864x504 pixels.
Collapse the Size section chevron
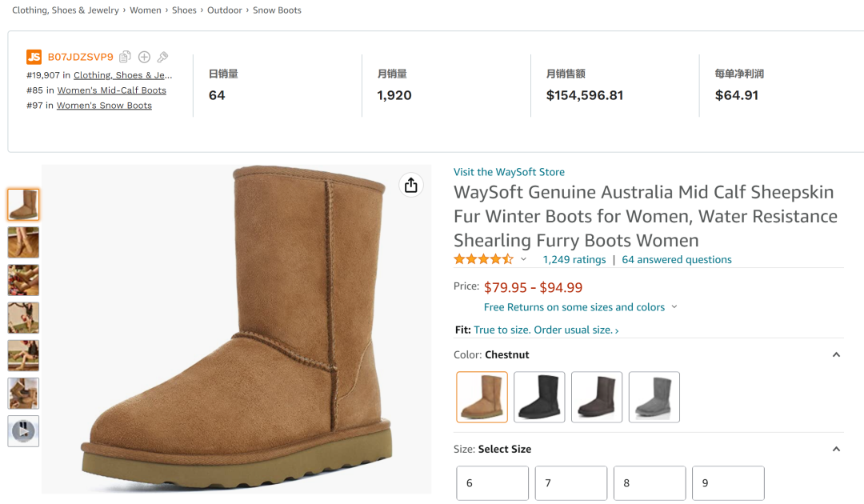[x=836, y=450]
